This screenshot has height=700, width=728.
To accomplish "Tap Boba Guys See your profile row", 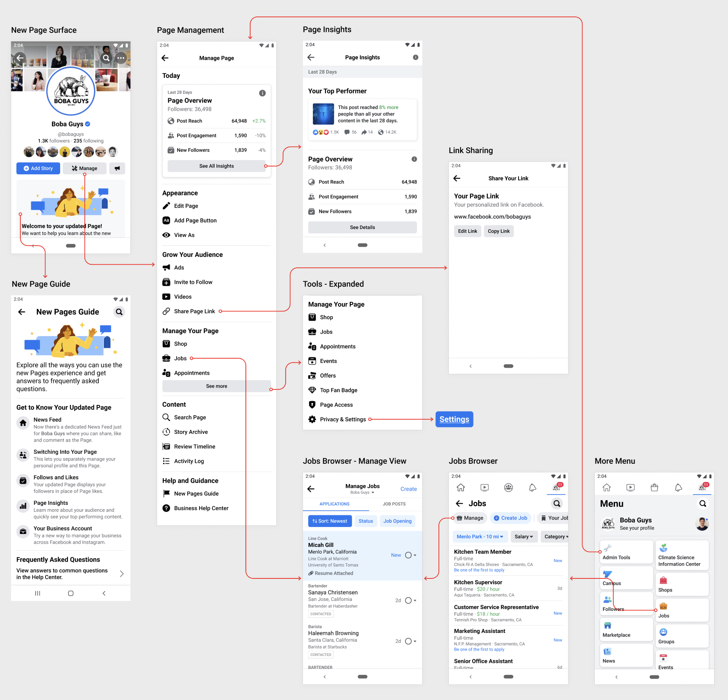I will click(654, 524).
